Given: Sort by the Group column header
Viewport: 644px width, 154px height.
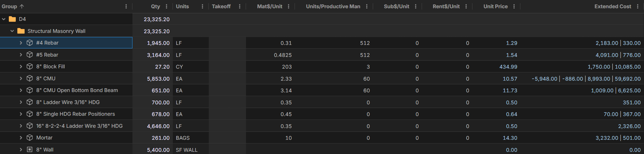Looking at the screenshot, I should click(x=9, y=6).
